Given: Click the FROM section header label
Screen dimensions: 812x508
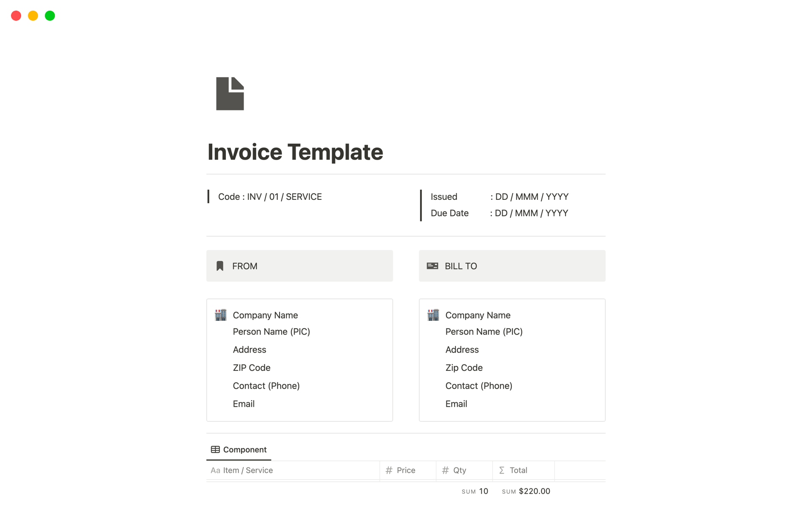Looking at the screenshot, I should [244, 266].
